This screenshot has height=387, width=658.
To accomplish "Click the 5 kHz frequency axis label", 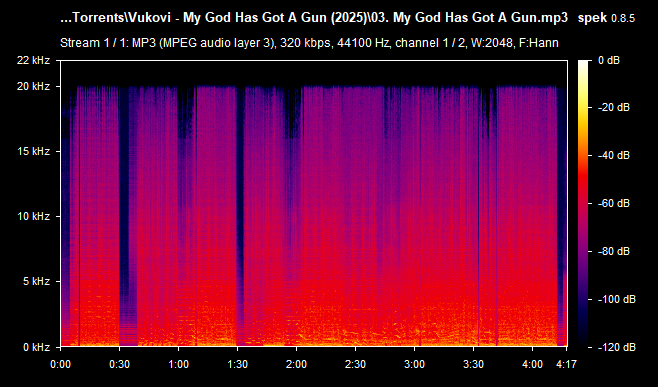I will tap(36, 282).
